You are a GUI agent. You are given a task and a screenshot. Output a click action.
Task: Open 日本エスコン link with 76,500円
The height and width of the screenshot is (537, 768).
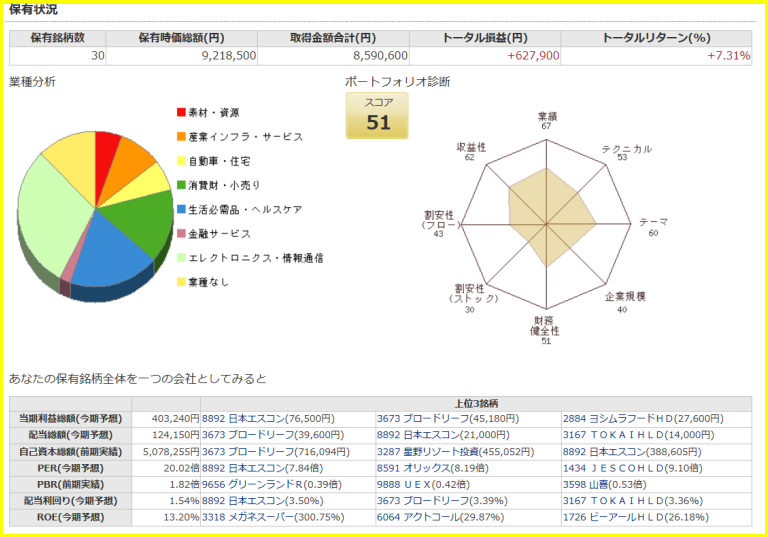[268, 419]
